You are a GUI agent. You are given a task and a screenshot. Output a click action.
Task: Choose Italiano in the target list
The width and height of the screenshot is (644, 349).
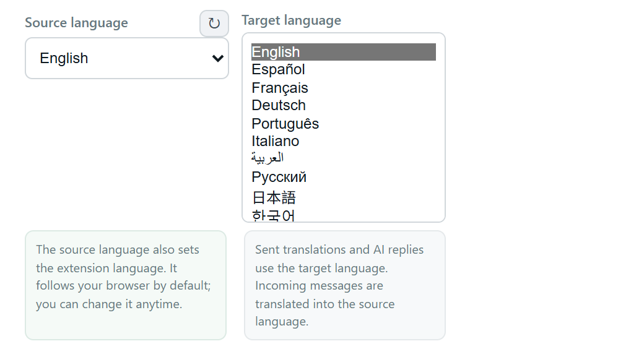tap(343, 141)
